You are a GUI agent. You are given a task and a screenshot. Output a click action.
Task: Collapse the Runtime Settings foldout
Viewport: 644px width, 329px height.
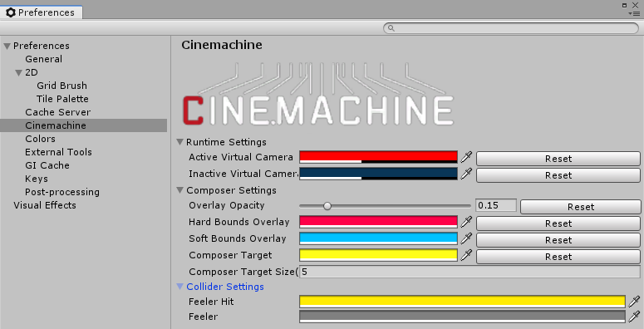click(179, 142)
